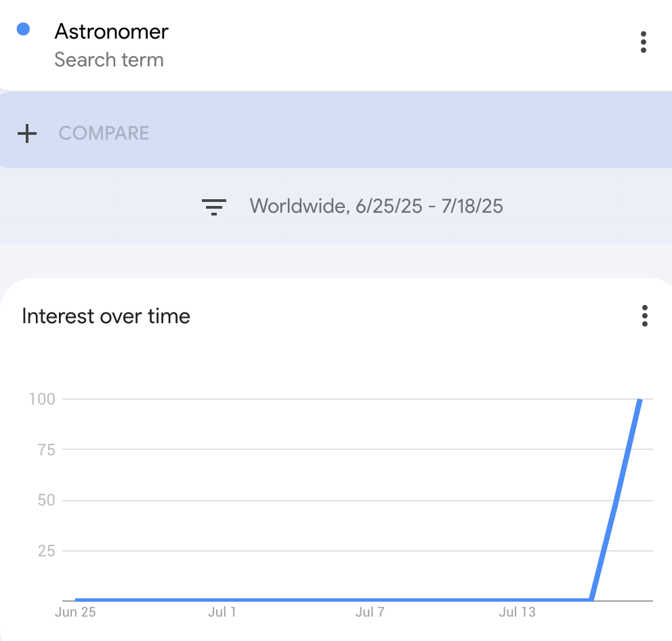Click the Jul 7 axis label

point(370,612)
